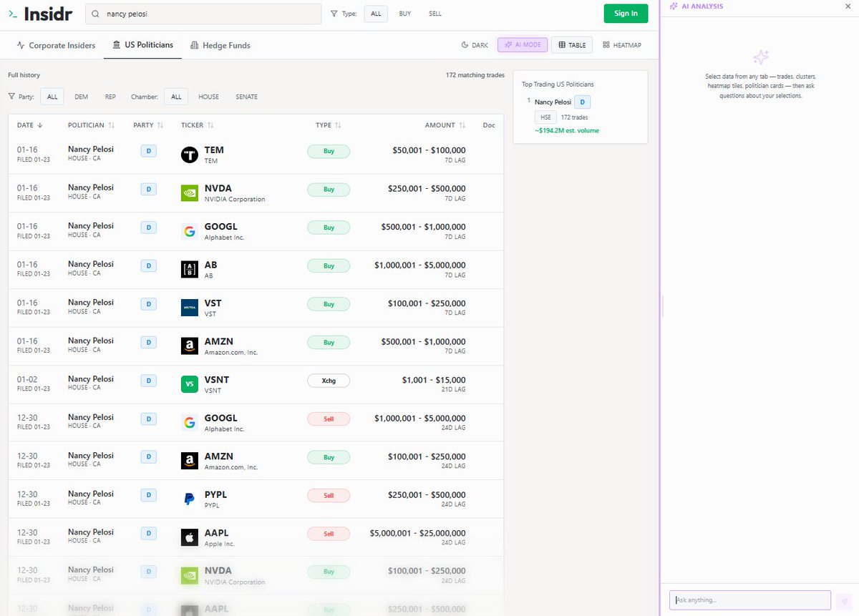The width and height of the screenshot is (859, 616).
Task: Click the $5,000,001 - $25,000,000 amount
Action: (x=418, y=533)
